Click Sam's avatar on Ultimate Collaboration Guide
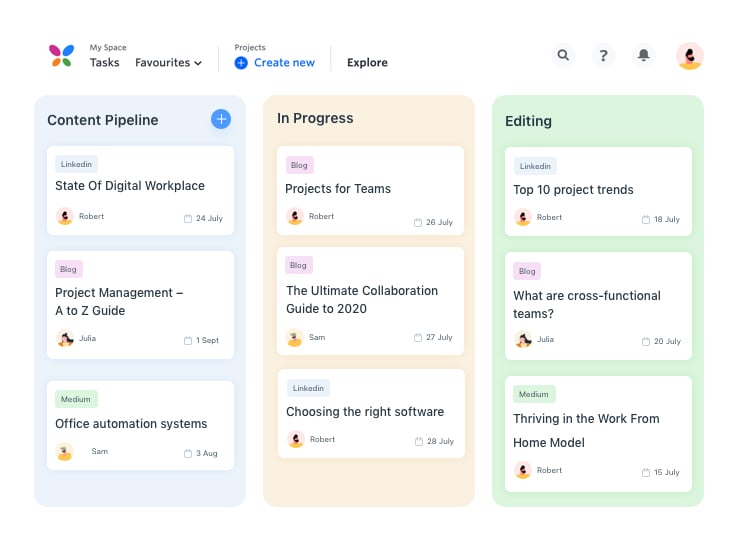This screenshot has width=743, height=547. 295,337
